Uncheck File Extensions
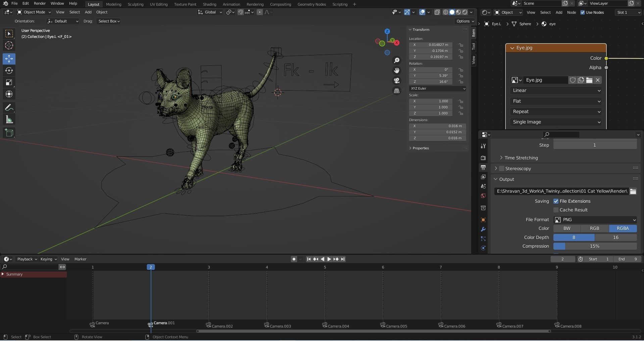644x341 pixels. point(556,201)
